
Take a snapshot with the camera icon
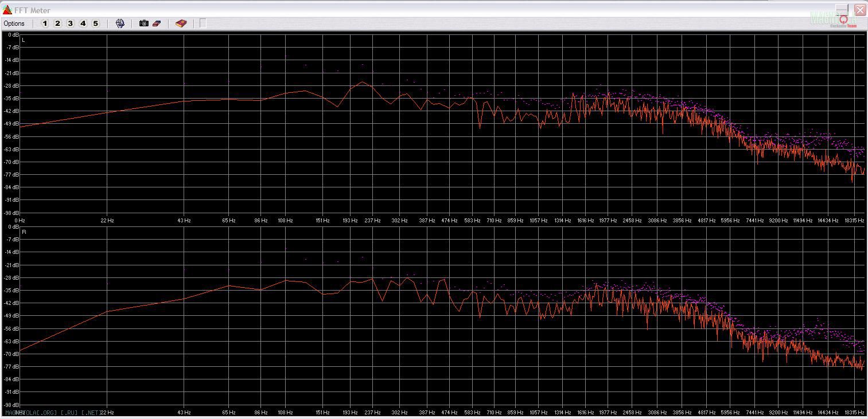point(144,24)
